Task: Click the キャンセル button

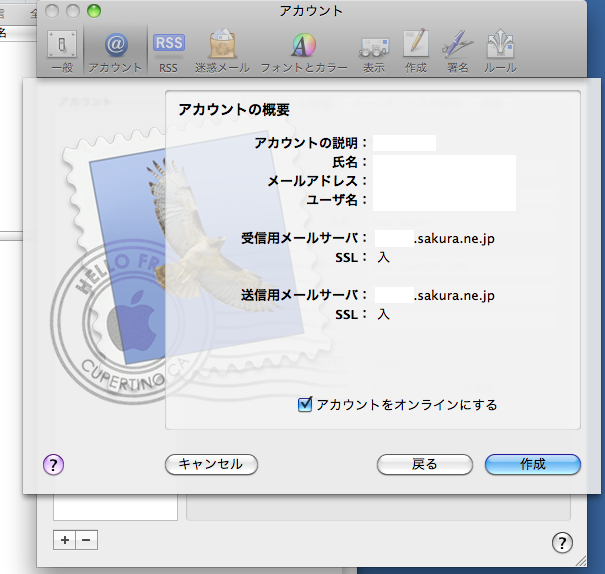Action: tap(211, 464)
